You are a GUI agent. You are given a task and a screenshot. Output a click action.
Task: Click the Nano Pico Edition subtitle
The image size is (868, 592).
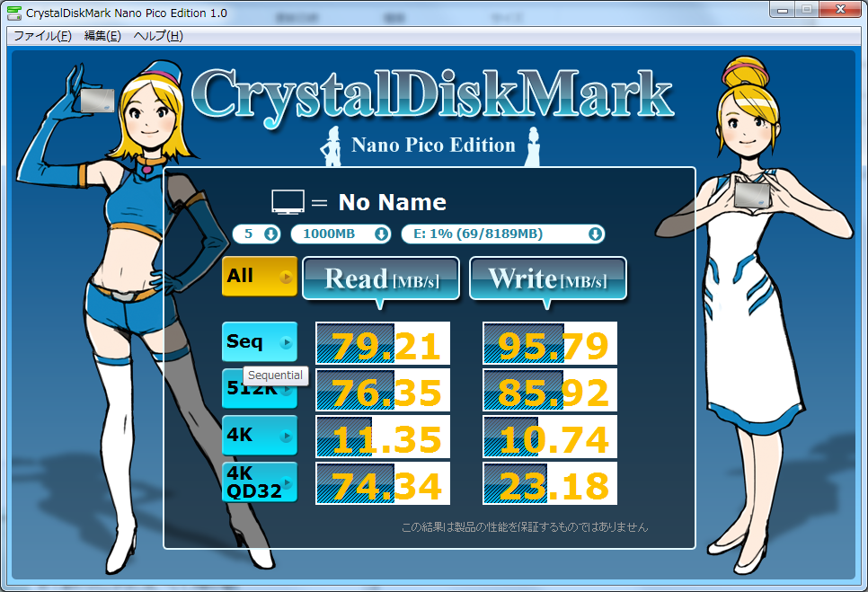click(433, 145)
